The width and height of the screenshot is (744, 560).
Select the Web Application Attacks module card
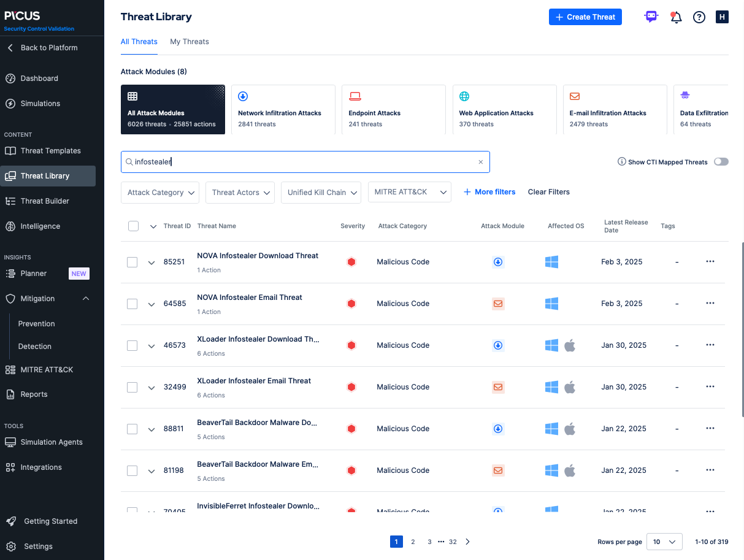click(x=504, y=110)
